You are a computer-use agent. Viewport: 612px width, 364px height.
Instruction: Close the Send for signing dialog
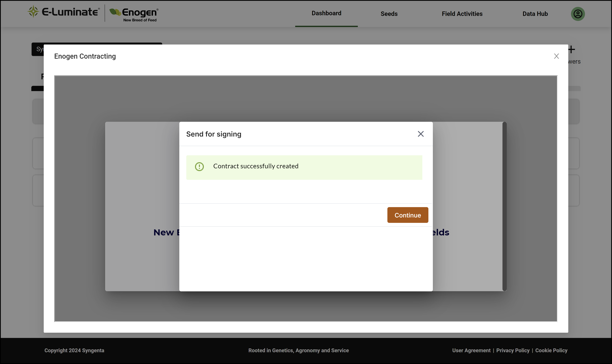click(x=421, y=134)
